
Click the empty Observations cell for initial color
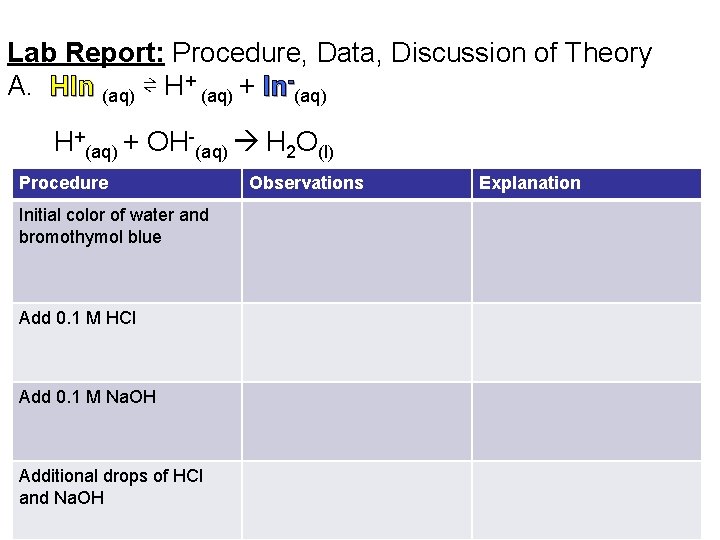tap(356, 251)
